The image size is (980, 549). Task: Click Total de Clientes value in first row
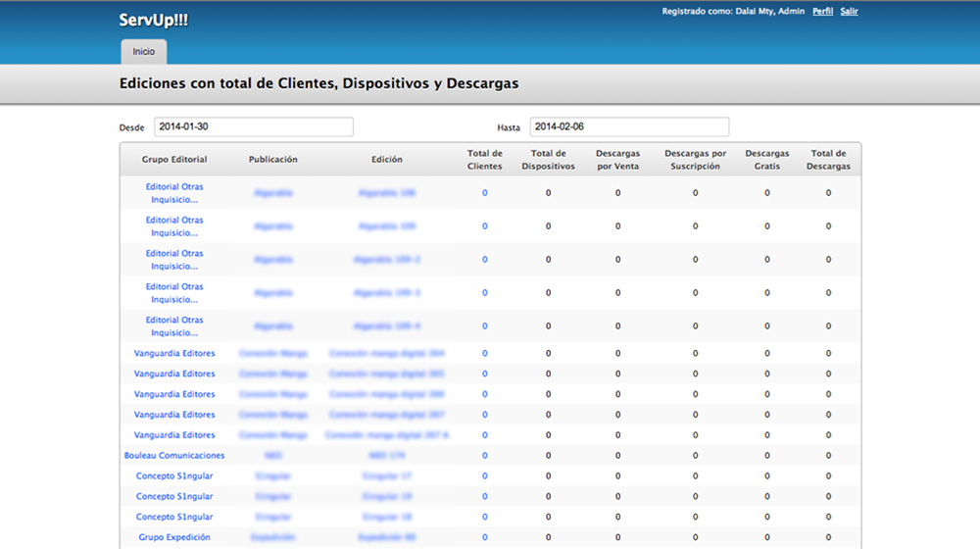pyautogui.click(x=484, y=193)
